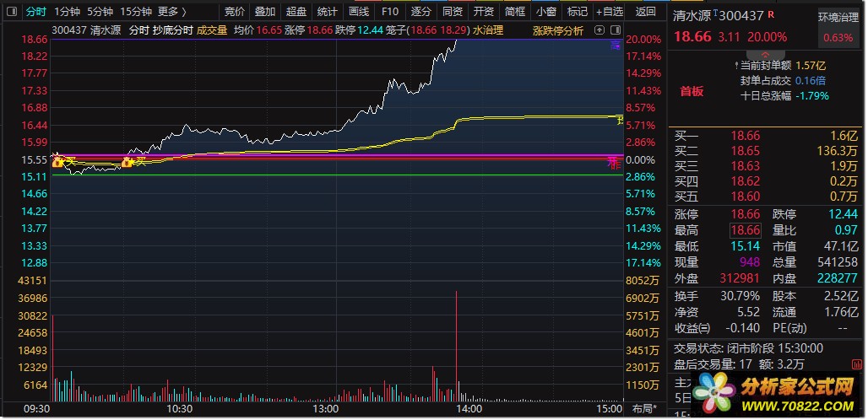This screenshot has height=420, width=868.
Task: Click the 最低 value 15.14
Action: point(745,246)
